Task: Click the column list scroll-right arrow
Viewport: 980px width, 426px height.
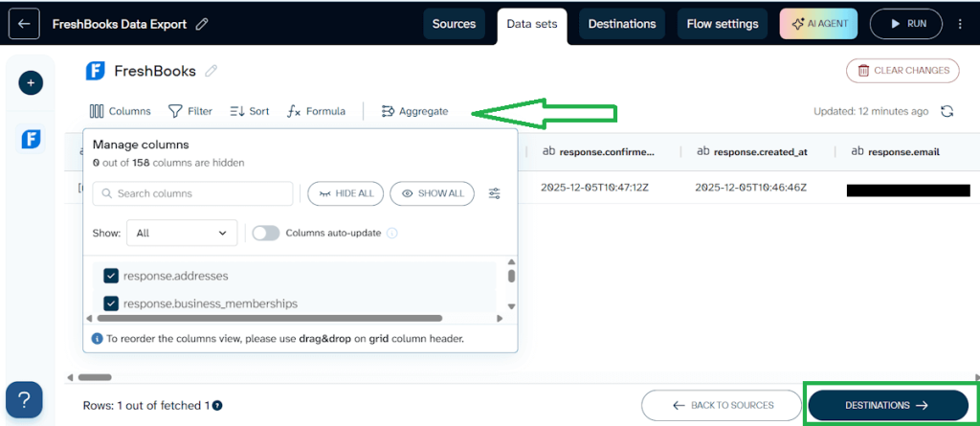Action: [x=500, y=319]
